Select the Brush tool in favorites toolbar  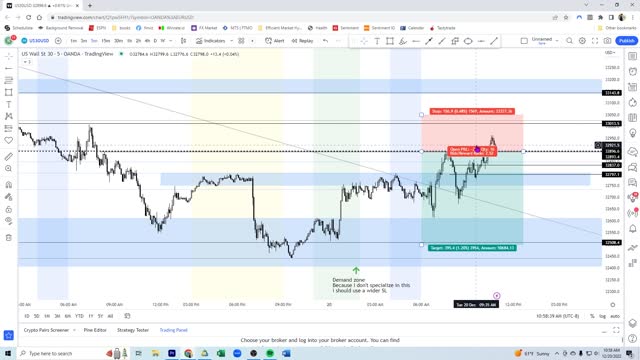point(403,41)
